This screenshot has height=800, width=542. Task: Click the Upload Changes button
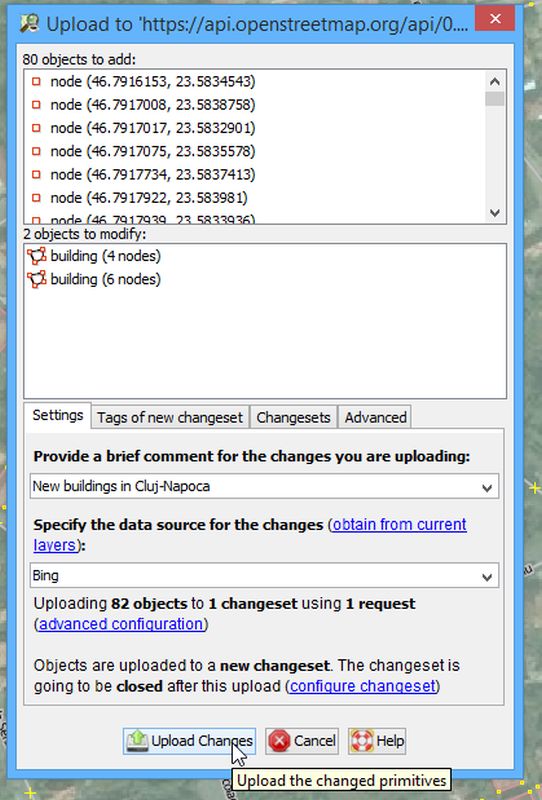[x=189, y=741]
